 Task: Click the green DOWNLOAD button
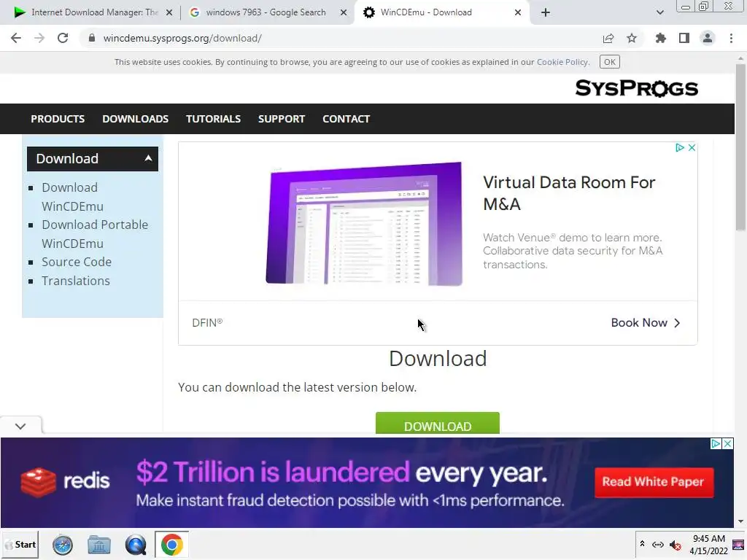coord(438,424)
